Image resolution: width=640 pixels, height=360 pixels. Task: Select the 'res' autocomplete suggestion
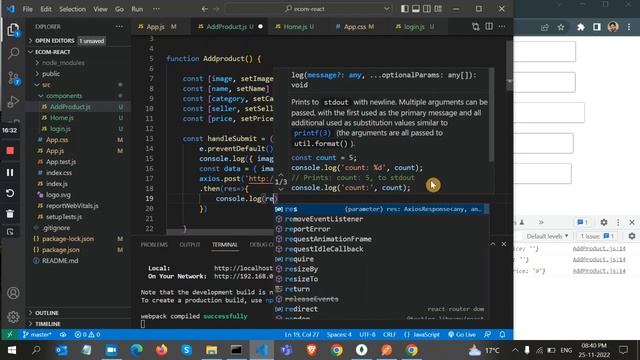pyautogui.click(x=381, y=209)
